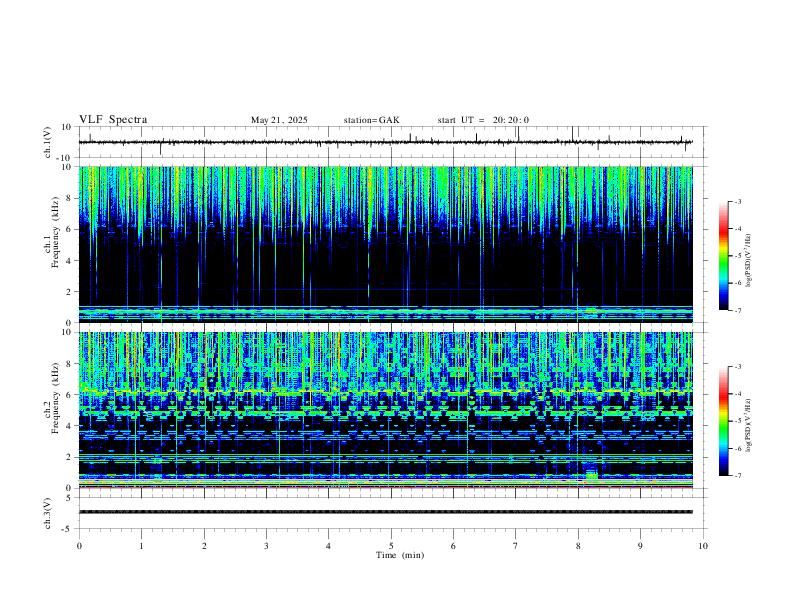Click the "Time (min)" axis label
Image resolution: width=792 pixels, height=612 pixels.
coord(400,555)
